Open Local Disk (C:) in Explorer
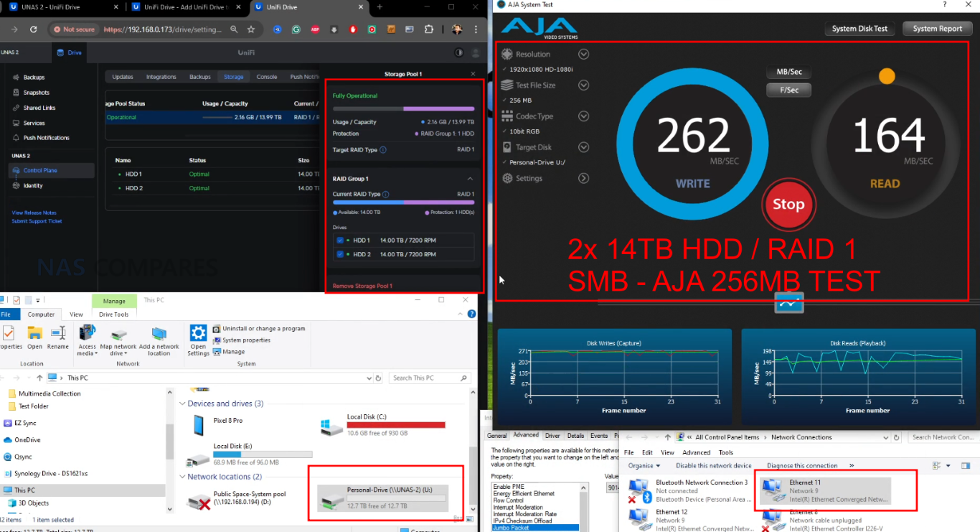 (383, 425)
